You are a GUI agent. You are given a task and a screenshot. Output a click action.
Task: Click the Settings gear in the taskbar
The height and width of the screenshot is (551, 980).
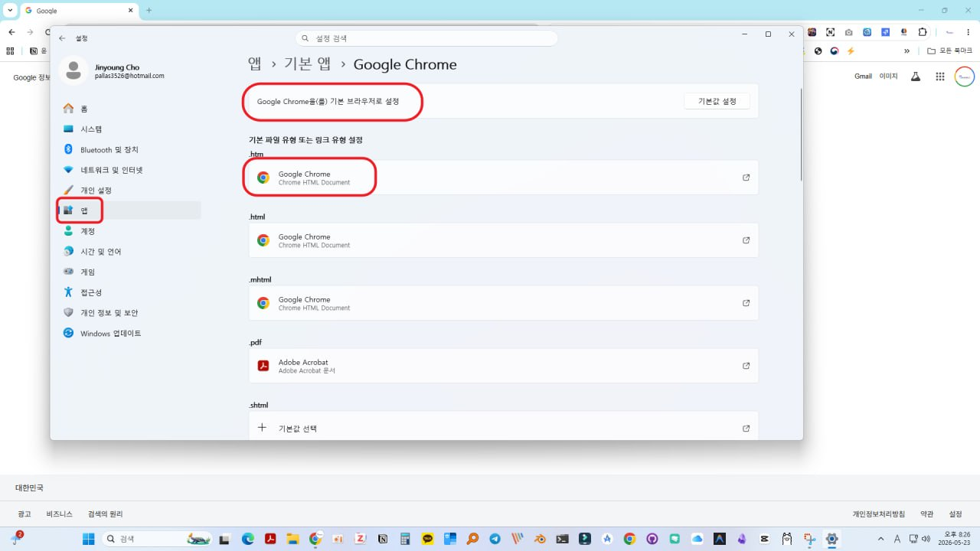(831, 539)
